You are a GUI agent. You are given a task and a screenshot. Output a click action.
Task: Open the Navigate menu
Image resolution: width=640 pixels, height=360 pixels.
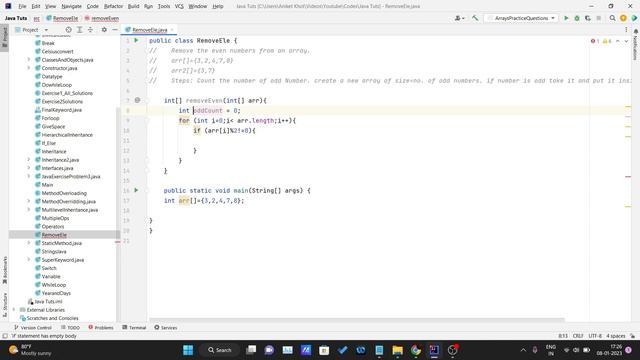click(71, 6)
